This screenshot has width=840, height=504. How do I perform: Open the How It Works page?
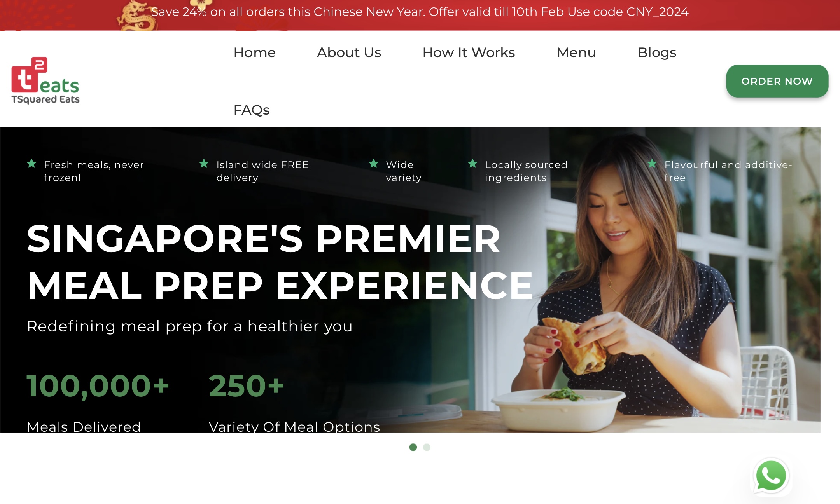coord(469,52)
